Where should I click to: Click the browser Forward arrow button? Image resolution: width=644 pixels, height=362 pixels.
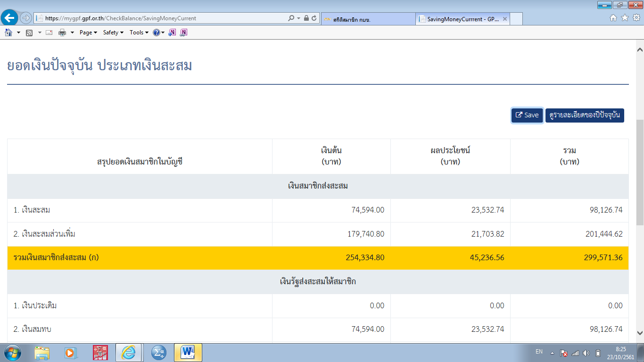pos(25,18)
